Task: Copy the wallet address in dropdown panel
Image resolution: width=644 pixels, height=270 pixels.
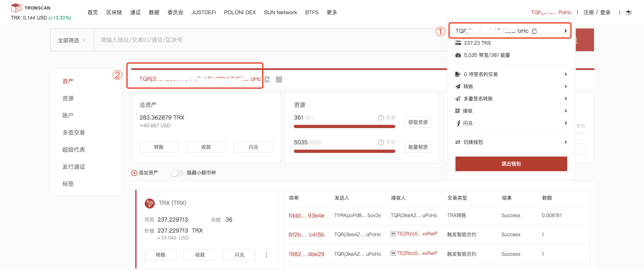Action: tap(534, 31)
